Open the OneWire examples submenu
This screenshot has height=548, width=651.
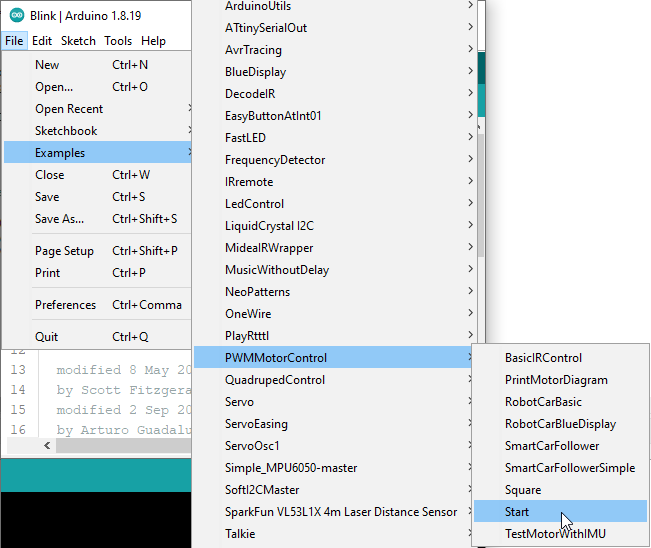(x=335, y=314)
